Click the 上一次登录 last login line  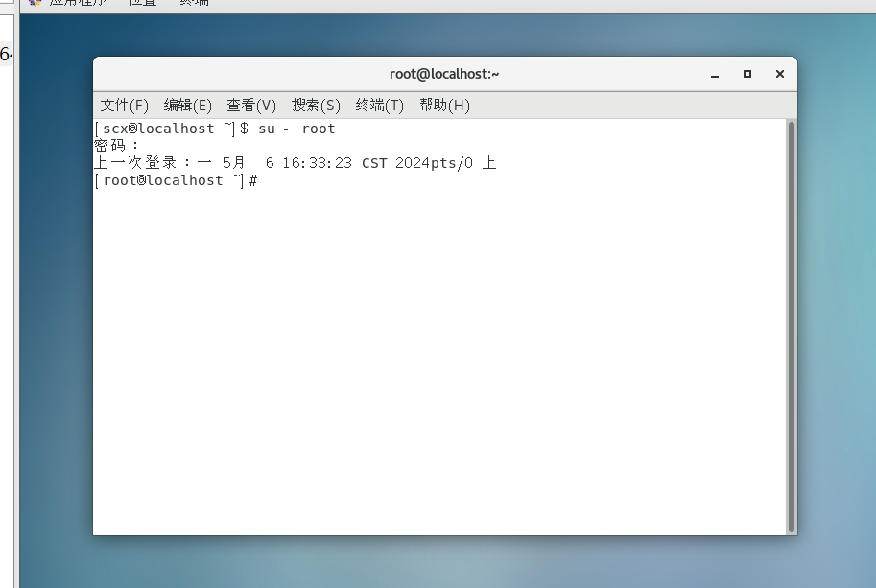[x=295, y=163]
